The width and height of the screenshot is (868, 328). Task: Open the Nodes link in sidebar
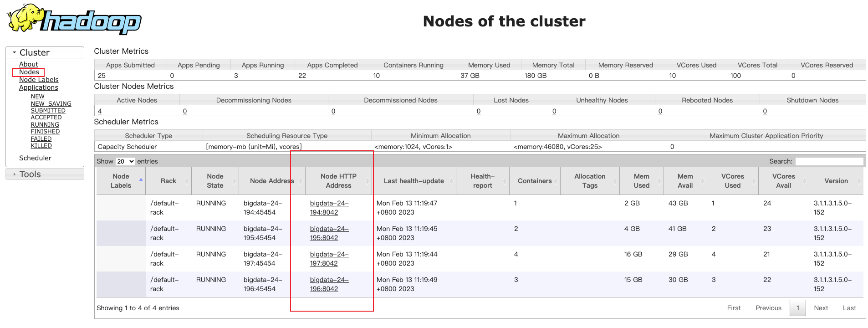pyautogui.click(x=29, y=72)
